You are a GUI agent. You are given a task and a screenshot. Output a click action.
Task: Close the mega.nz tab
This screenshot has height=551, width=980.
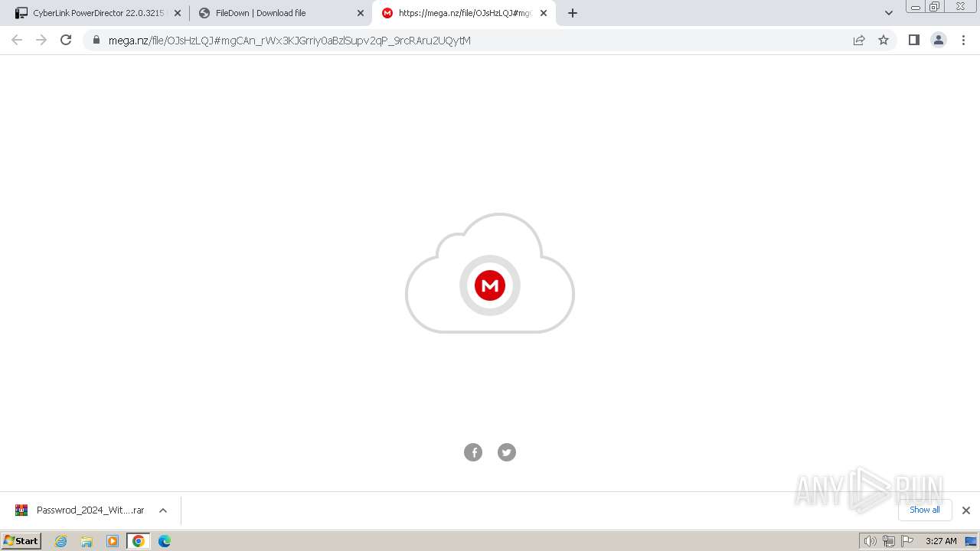544,13
